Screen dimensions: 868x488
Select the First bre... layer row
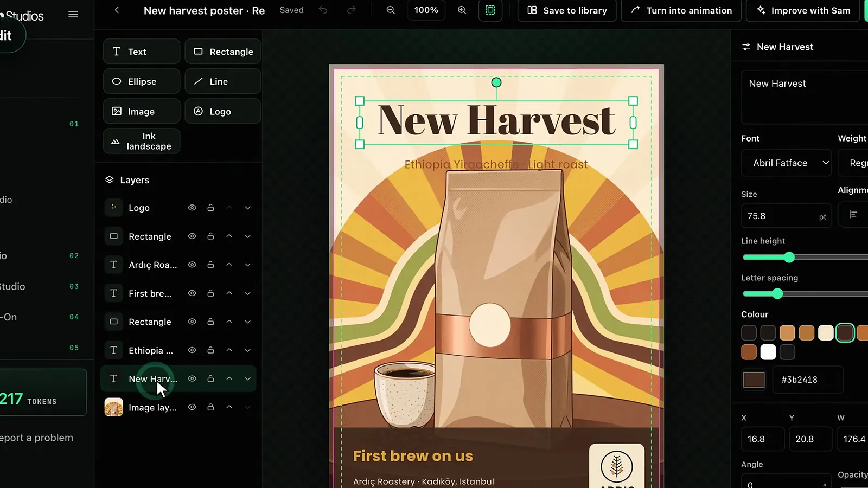pos(178,293)
